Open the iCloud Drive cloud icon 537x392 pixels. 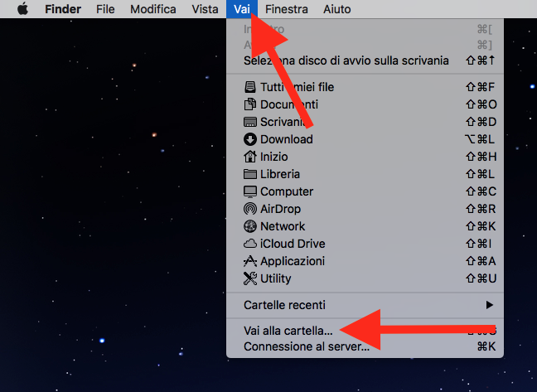tap(250, 244)
